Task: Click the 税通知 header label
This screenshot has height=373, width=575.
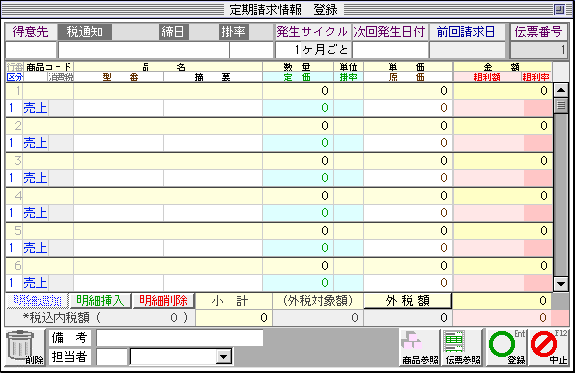Action: 85,32
